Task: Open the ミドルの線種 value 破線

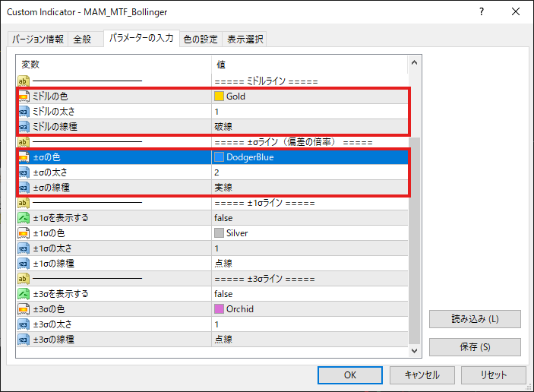Action: 310,127
